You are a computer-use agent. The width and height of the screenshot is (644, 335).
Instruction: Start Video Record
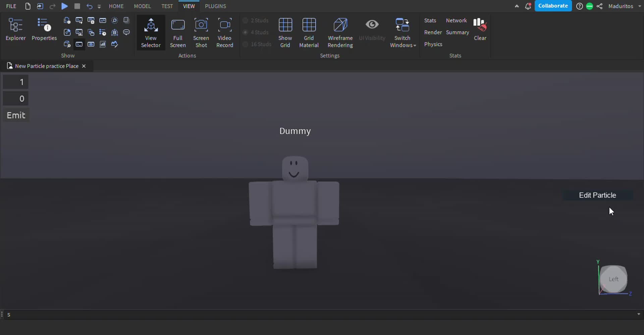(x=224, y=32)
